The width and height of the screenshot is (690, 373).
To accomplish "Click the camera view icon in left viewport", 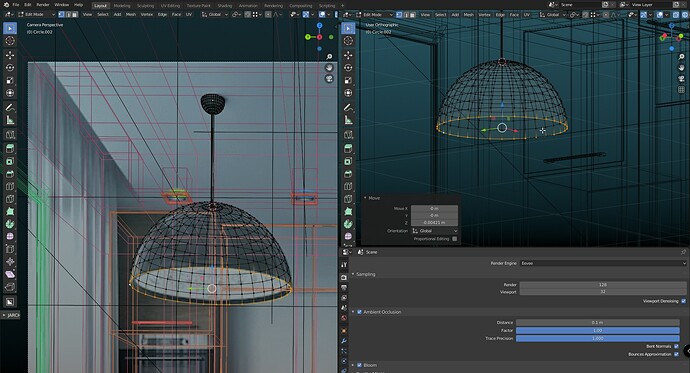I will click(x=329, y=79).
